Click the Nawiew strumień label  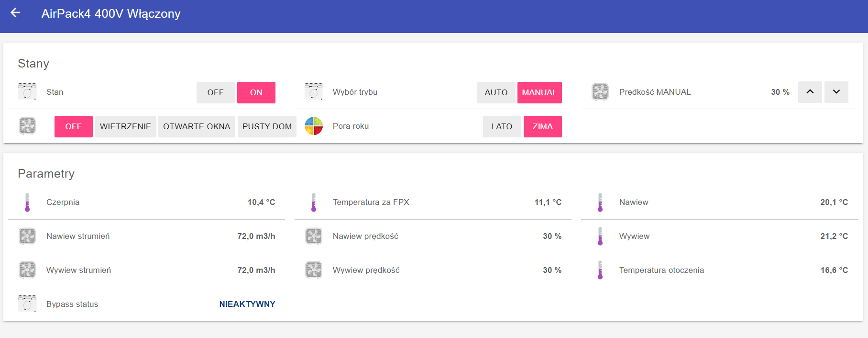78,236
